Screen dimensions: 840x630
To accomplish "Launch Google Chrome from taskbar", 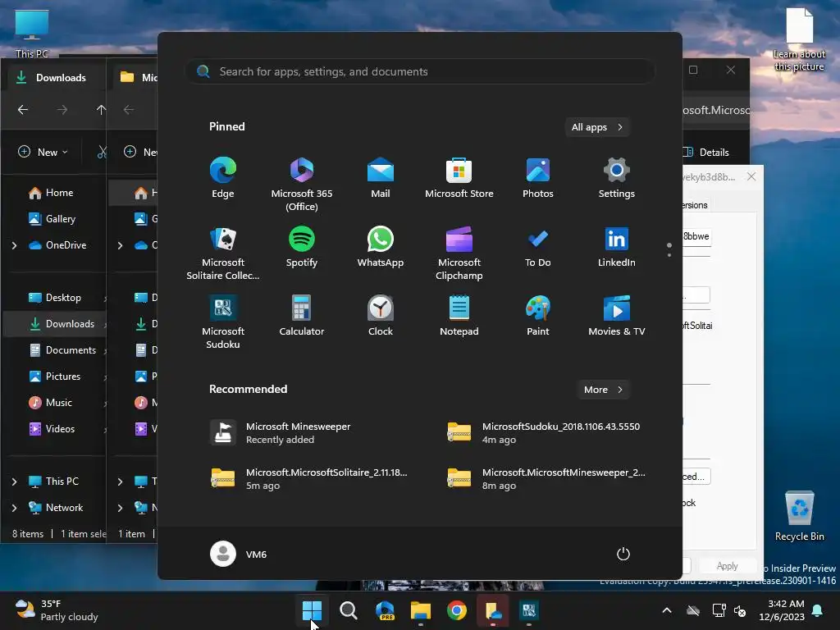I will (457, 610).
